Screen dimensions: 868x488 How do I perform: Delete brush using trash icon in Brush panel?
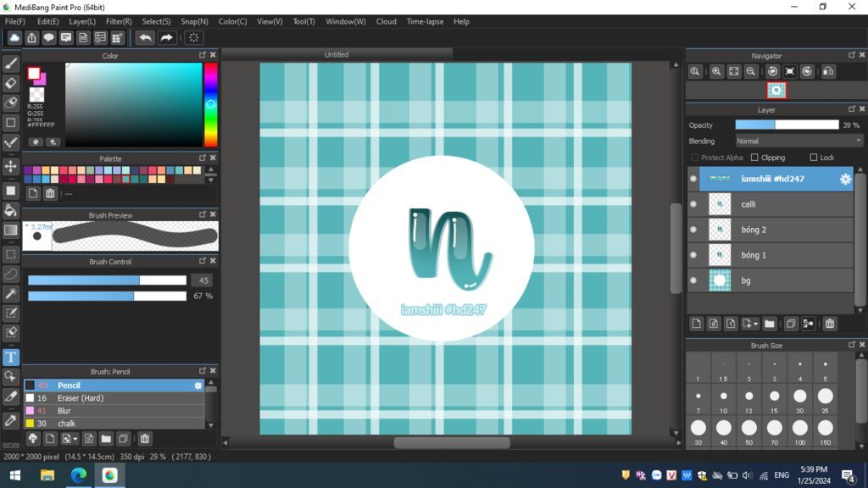[x=144, y=439]
